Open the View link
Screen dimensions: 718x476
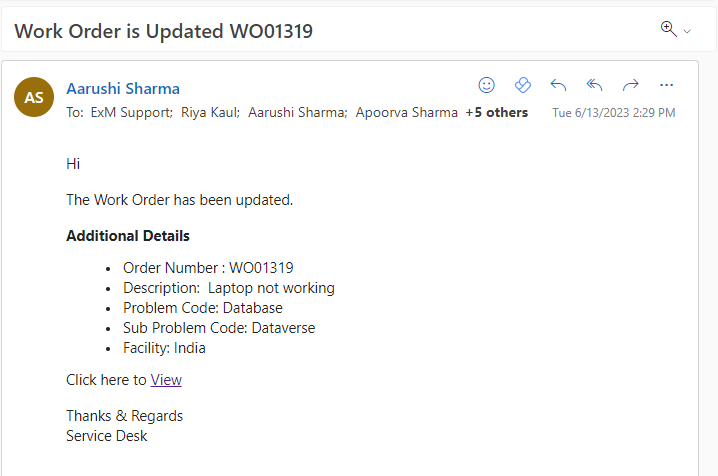(x=166, y=380)
